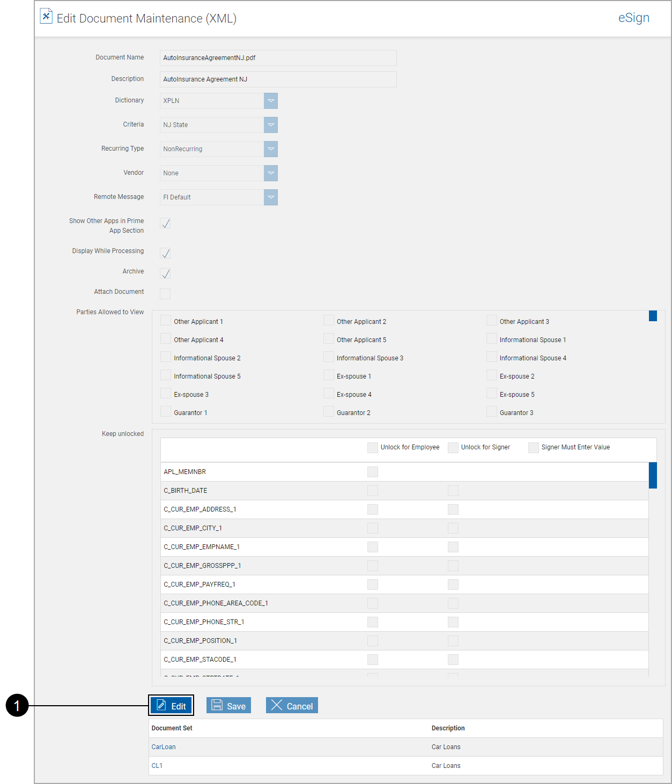
Task: Check the Guarantor 2 checkbox
Action: click(328, 411)
